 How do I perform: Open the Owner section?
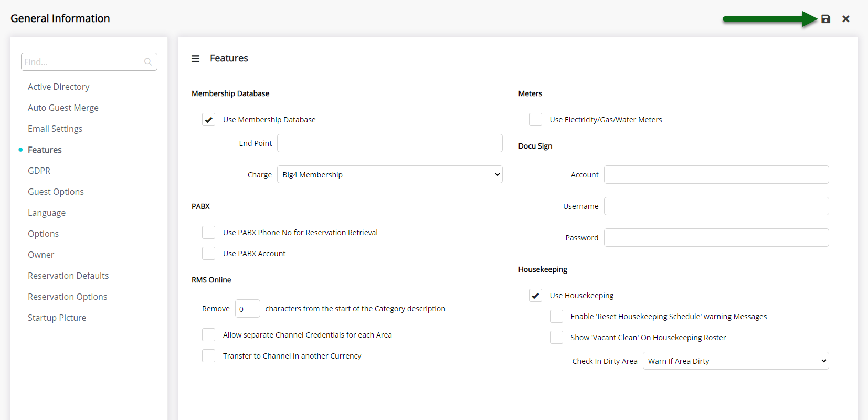(41, 255)
